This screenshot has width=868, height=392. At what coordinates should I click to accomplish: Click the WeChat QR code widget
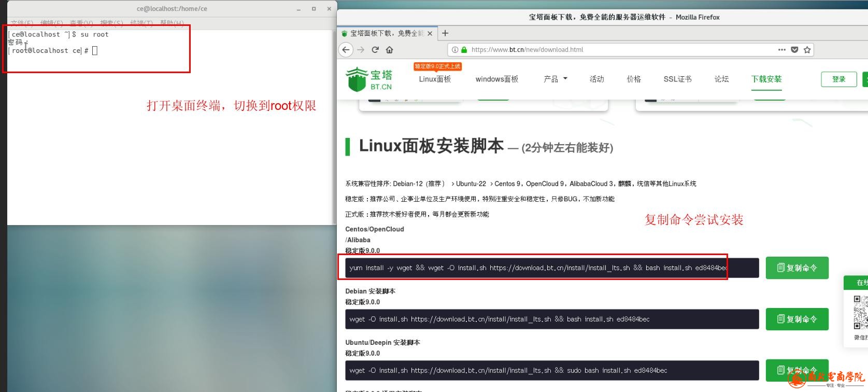pyautogui.click(x=860, y=312)
